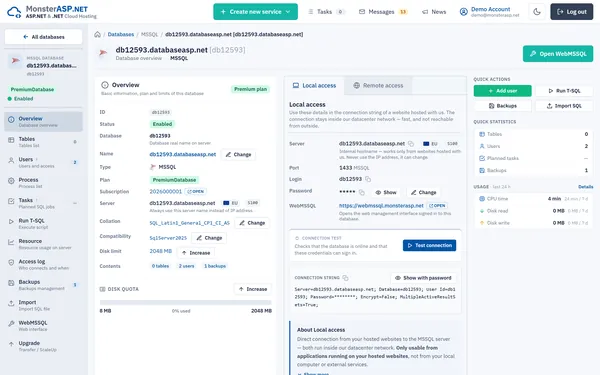Open the 0 tables contents link
This screenshot has width=600, height=375.
160,266
